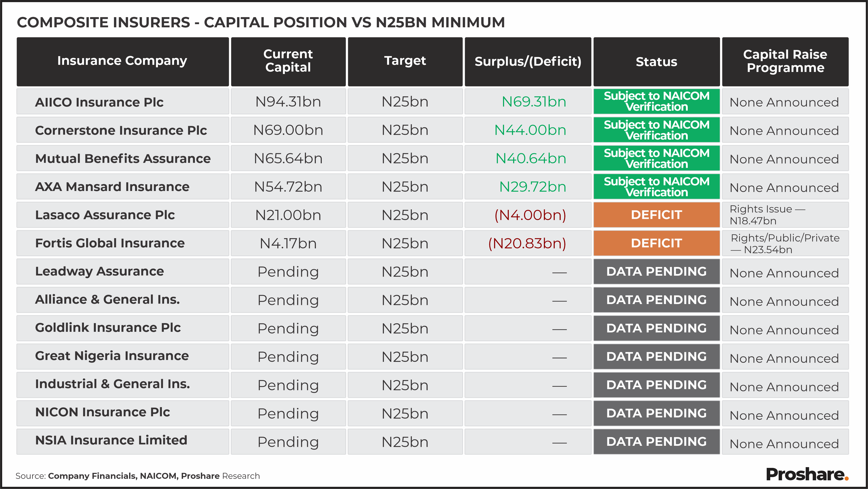This screenshot has width=868, height=489.
Task: Click Fortis Global's orange DEFICIT badge
Action: coord(656,243)
